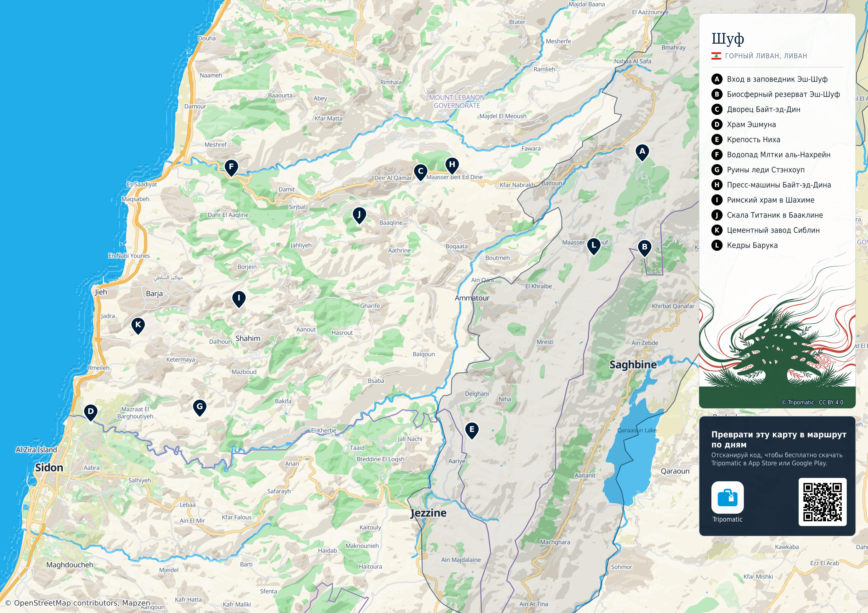868x613 pixels.
Task: Select marker K near Jadra
Action: [x=138, y=326]
